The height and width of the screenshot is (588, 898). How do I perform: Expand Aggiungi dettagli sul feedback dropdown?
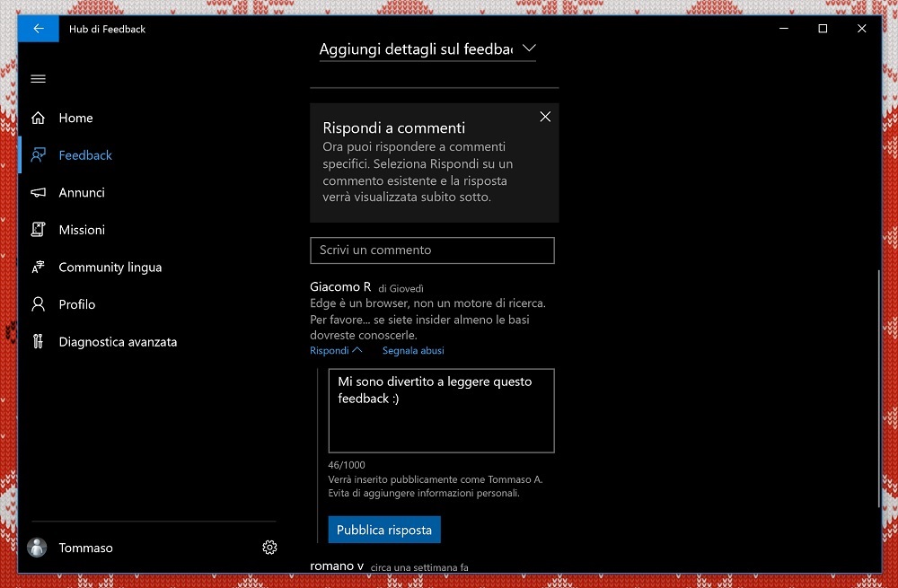tap(427, 49)
